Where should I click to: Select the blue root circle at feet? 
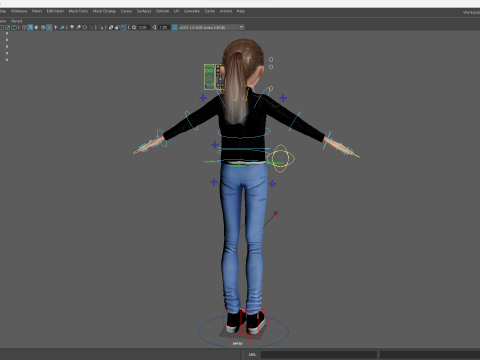pos(243,331)
